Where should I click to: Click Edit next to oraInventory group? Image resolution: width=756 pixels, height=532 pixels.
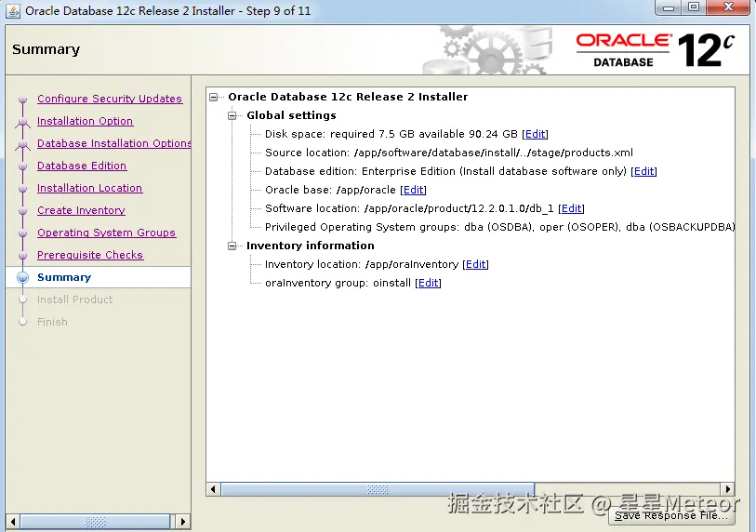[x=428, y=283]
